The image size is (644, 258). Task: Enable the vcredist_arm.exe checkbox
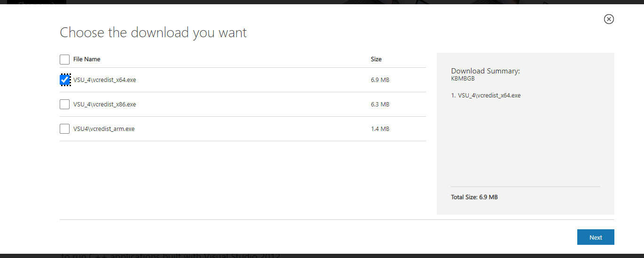tap(65, 129)
